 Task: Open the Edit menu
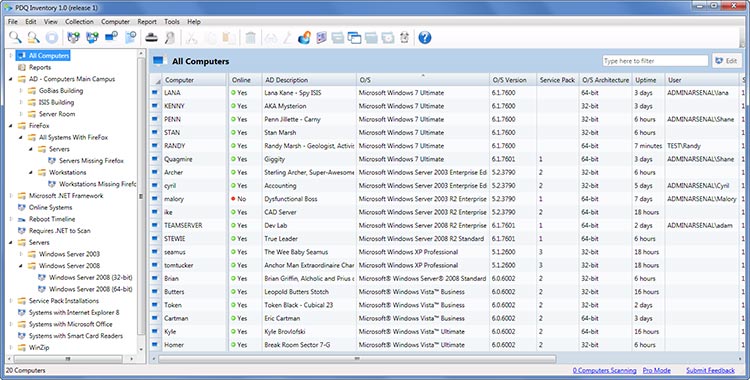click(x=31, y=22)
